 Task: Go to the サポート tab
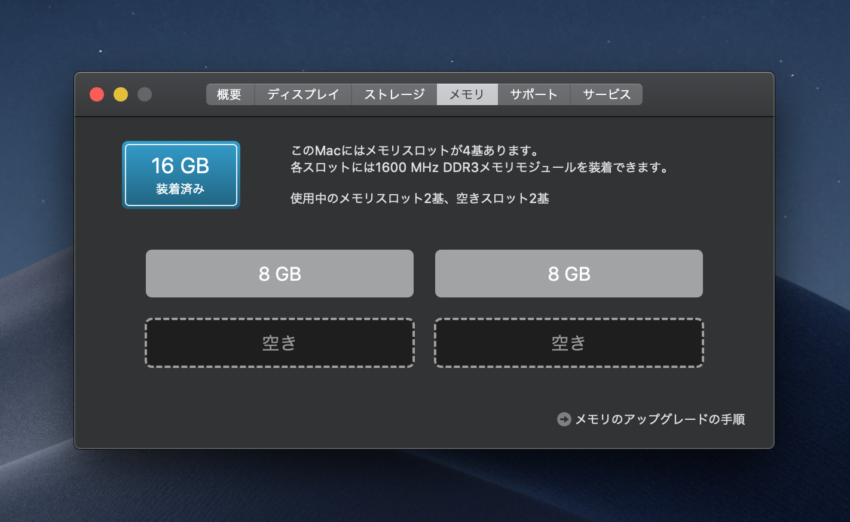pos(533,95)
